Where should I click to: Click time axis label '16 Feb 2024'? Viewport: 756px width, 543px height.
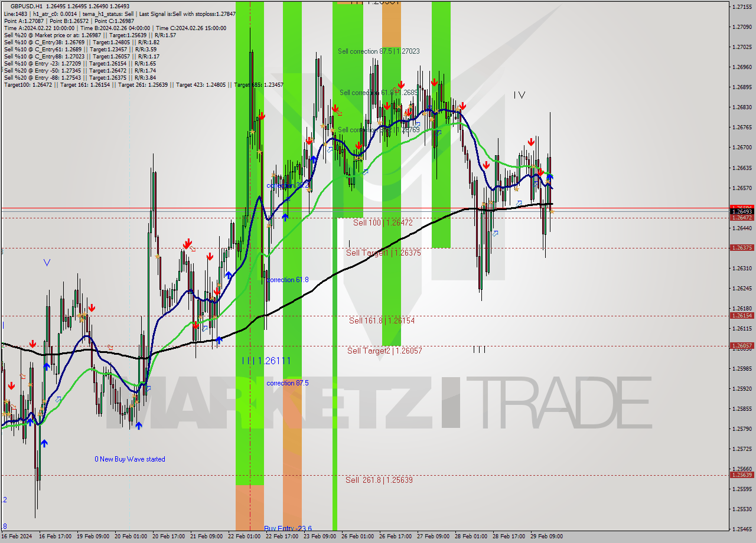click(17, 537)
